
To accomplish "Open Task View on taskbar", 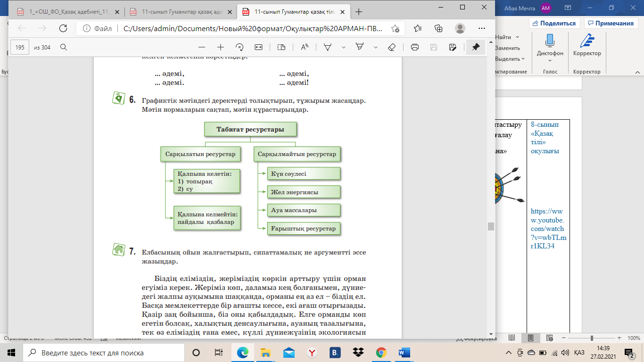I will (x=218, y=353).
